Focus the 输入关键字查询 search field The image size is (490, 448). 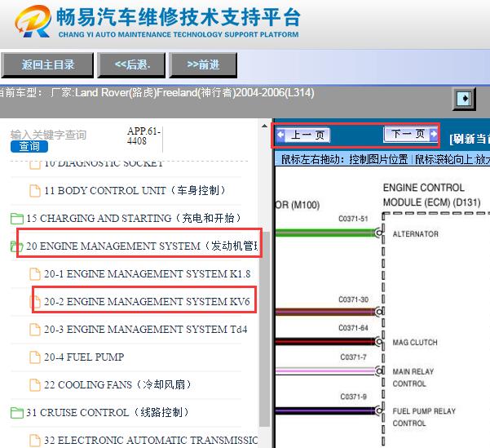[48, 135]
